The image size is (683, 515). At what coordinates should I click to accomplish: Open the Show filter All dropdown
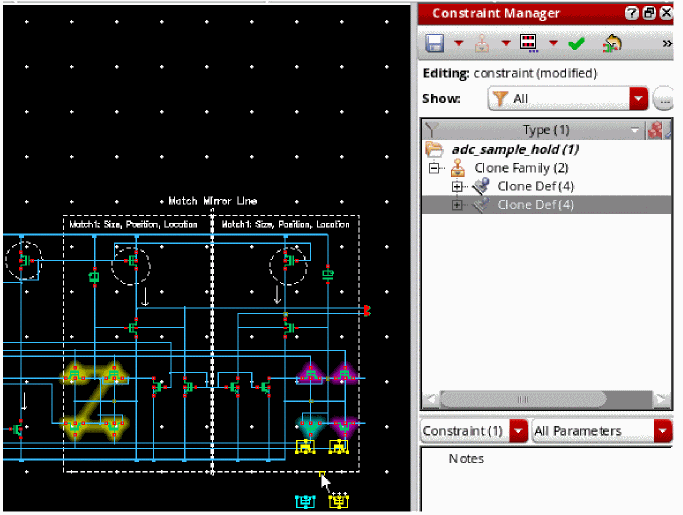638,99
